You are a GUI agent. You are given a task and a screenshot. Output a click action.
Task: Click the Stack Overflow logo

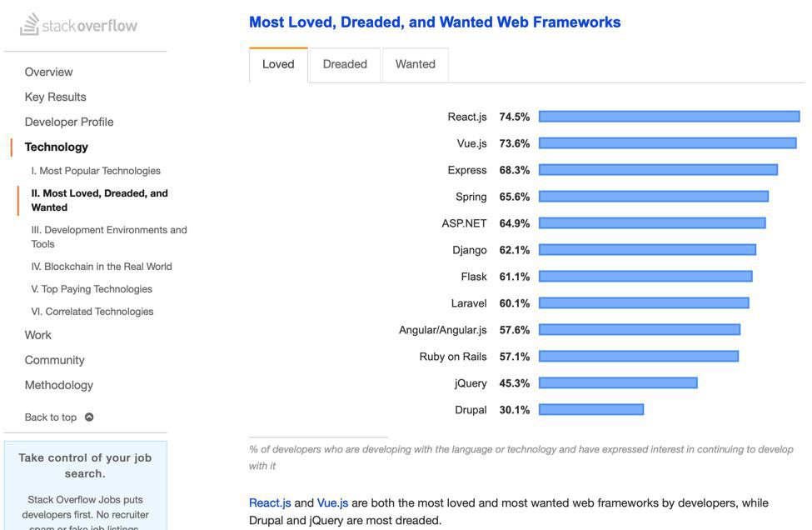tap(79, 25)
